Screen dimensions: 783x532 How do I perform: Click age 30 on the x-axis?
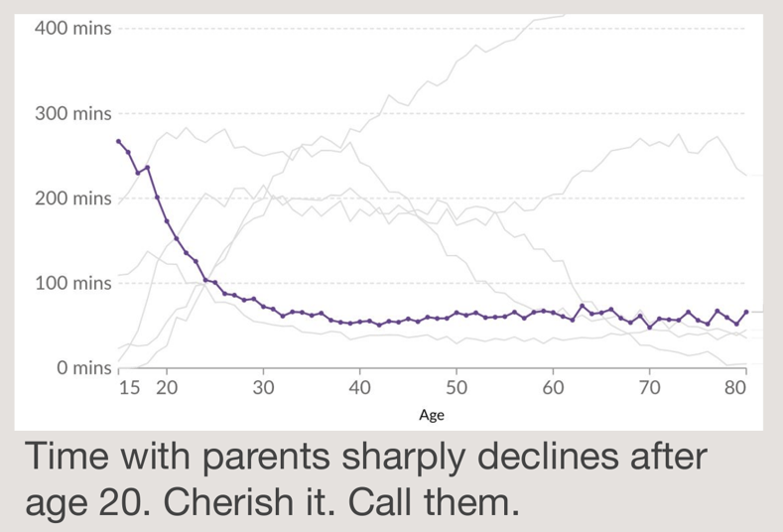point(263,388)
